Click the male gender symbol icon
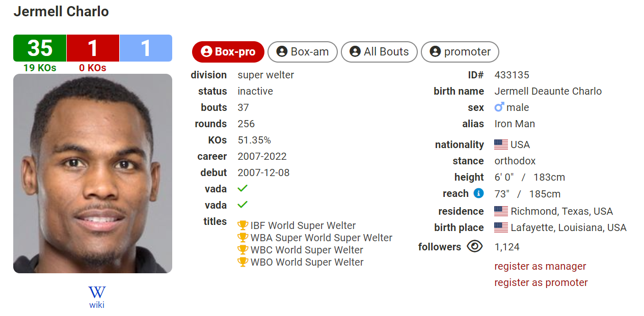 [499, 107]
